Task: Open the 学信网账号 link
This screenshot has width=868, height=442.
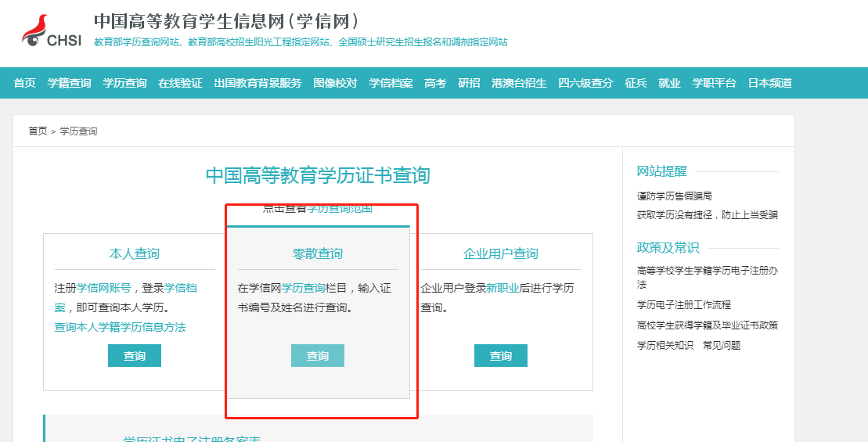Action: [103, 288]
